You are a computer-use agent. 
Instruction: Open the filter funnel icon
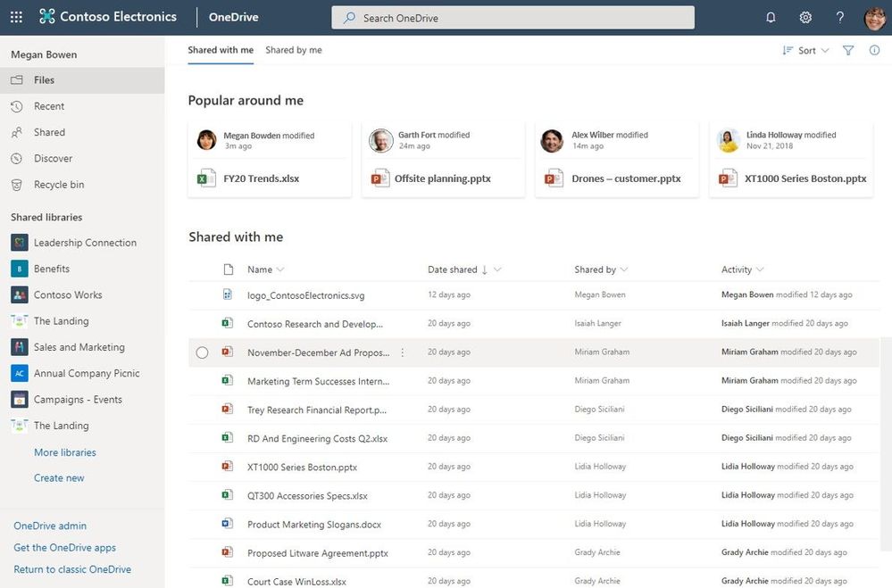pyautogui.click(x=847, y=50)
